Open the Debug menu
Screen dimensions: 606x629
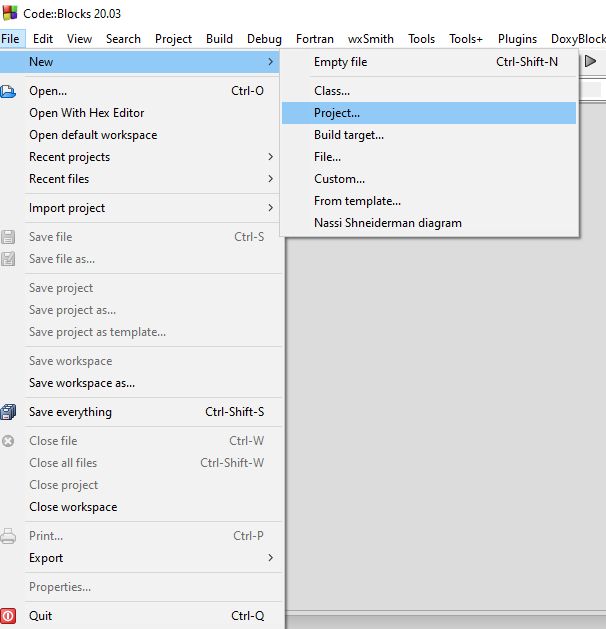pyautogui.click(x=264, y=39)
